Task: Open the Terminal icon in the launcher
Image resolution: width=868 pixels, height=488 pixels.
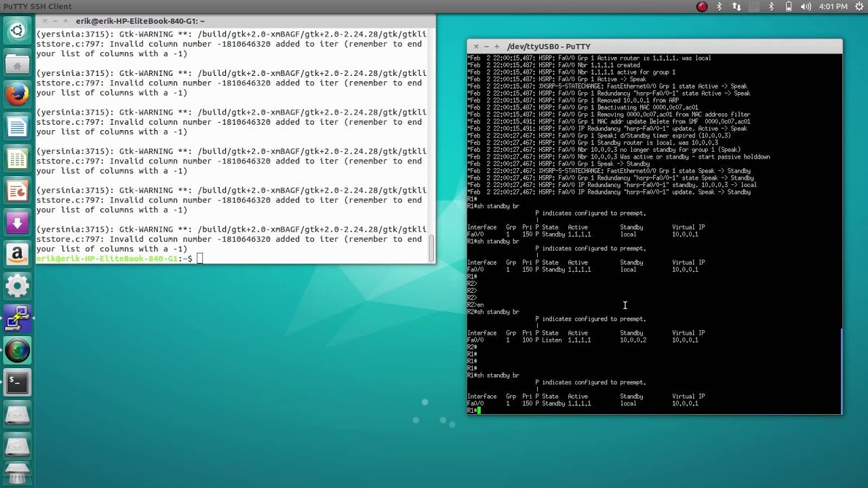Action: pos(17,383)
